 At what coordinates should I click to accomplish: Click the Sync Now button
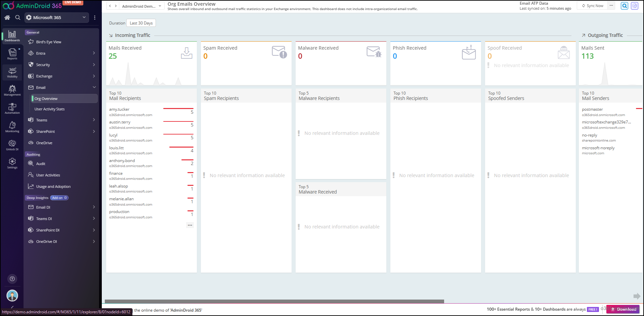593,6
